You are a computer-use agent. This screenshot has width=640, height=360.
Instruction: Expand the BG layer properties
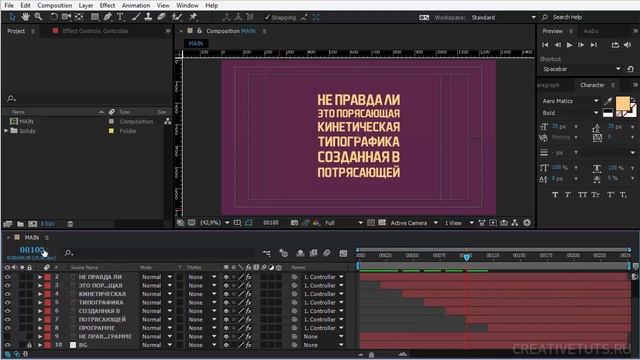pos(40,345)
